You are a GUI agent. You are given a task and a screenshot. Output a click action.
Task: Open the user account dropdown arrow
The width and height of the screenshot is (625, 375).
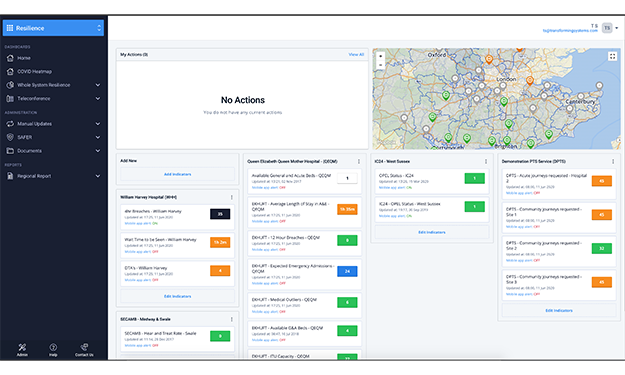617,28
